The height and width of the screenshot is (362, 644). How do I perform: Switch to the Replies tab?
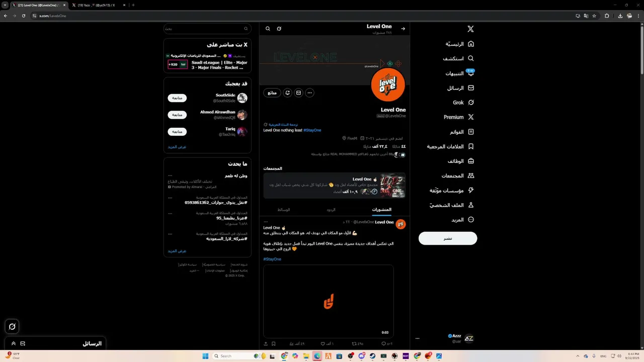coord(331,210)
